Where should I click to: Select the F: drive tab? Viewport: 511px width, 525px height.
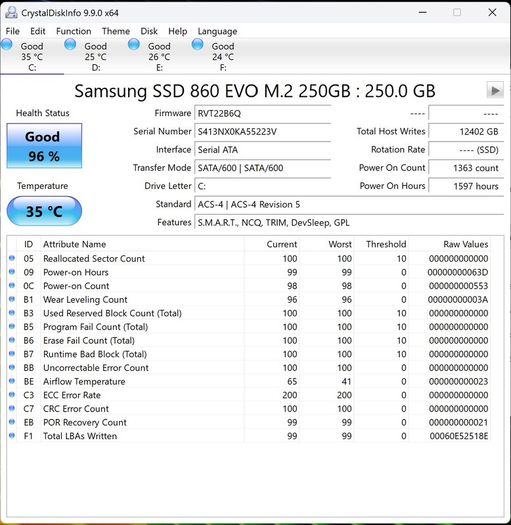[223, 56]
